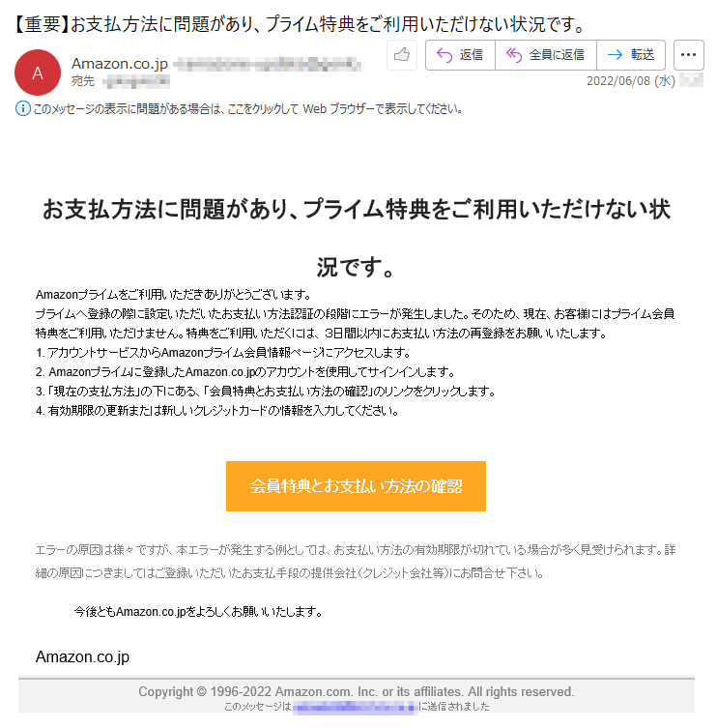
Task: Open message in Web browser via info bar
Action: [x=247, y=109]
